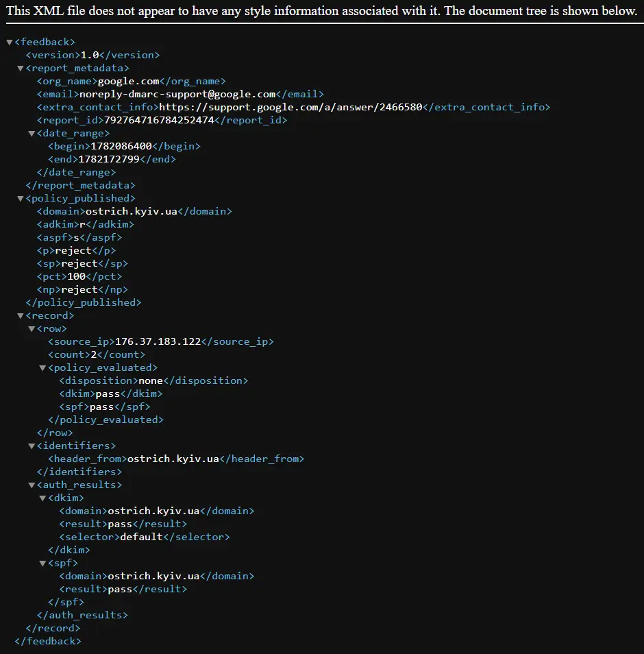Click spf domain ostrich.kyiv.ua in auth_results

(154, 576)
